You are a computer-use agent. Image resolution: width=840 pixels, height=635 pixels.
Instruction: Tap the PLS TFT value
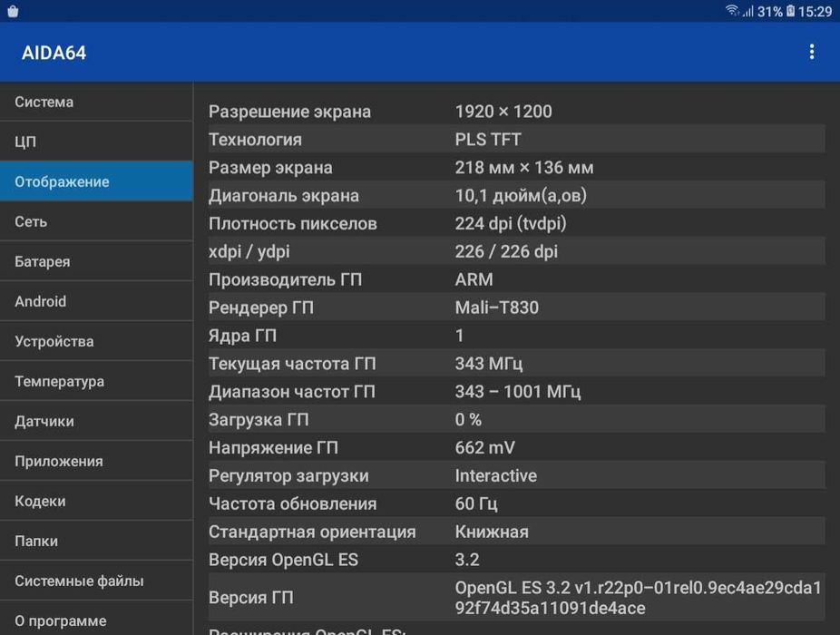click(x=487, y=140)
